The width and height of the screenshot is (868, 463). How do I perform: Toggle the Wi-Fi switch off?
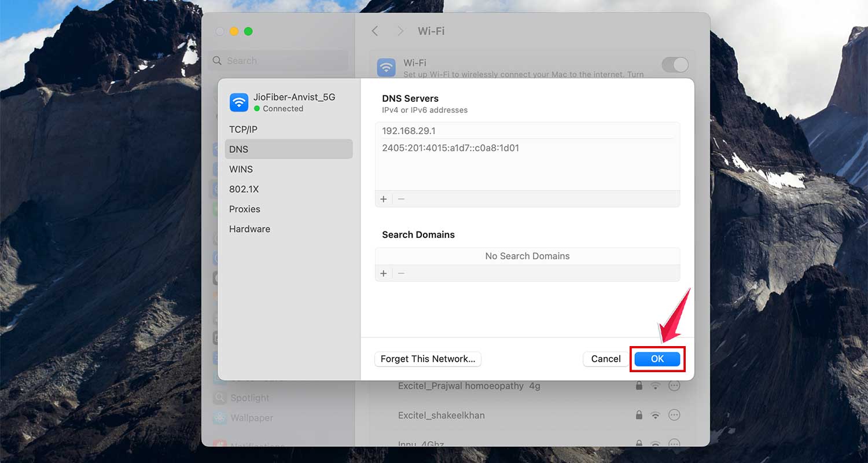(674, 65)
